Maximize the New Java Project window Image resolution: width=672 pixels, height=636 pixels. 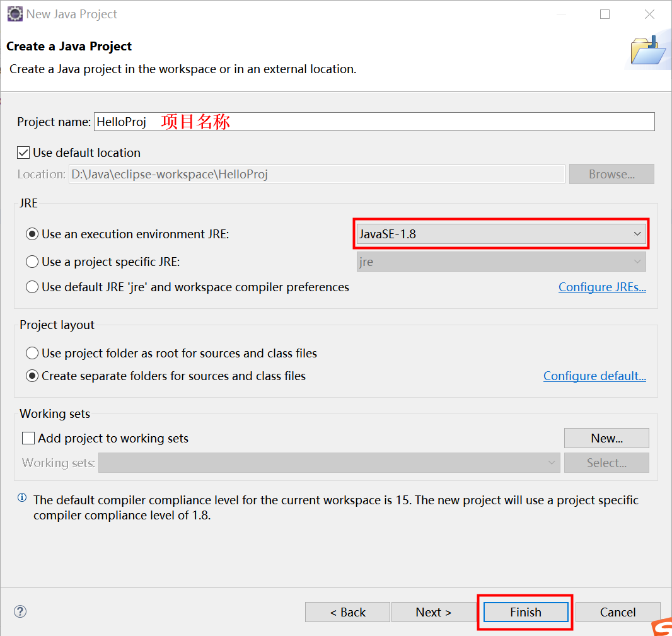coord(605,14)
